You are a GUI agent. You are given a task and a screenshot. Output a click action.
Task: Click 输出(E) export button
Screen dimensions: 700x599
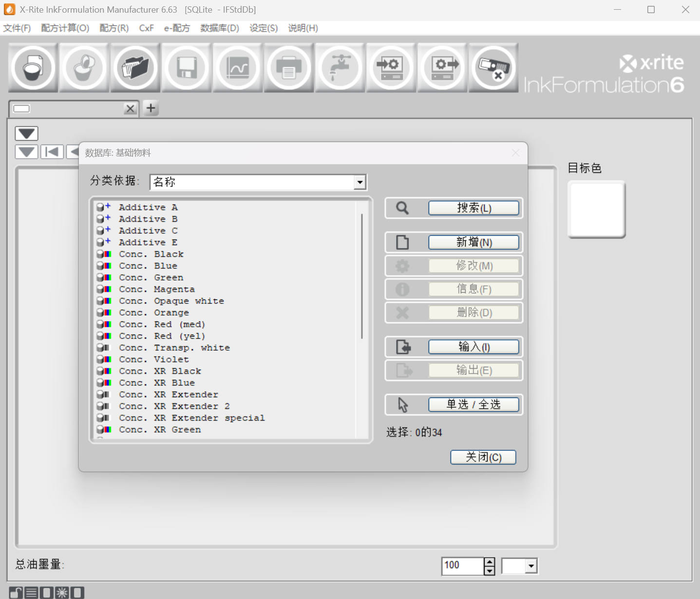[x=473, y=370]
